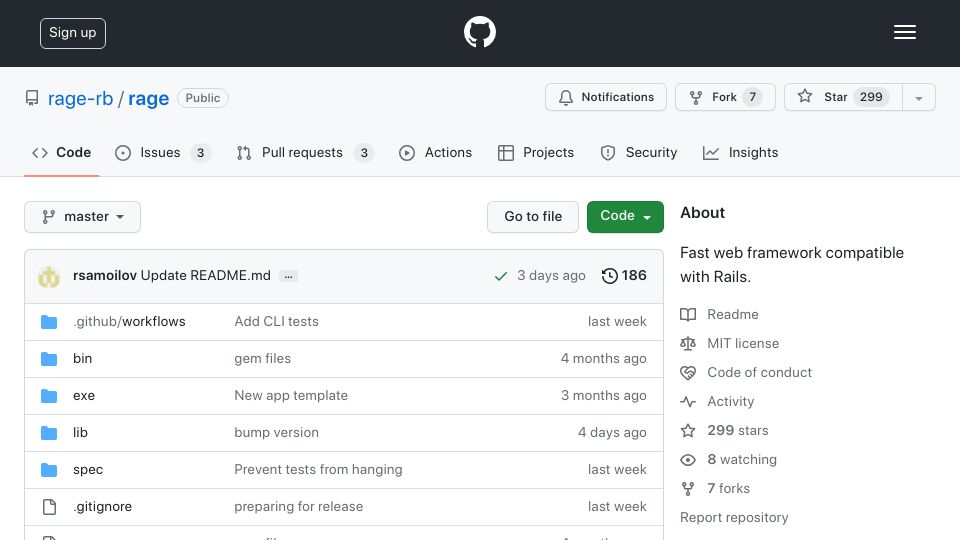Click Go to file button

point(533,217)
